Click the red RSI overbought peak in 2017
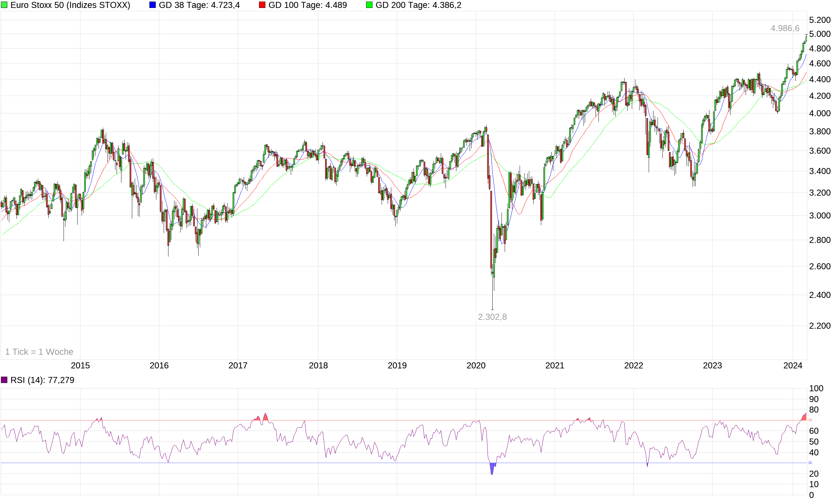This screenshot has height=504, width=840. click(265, 417)
